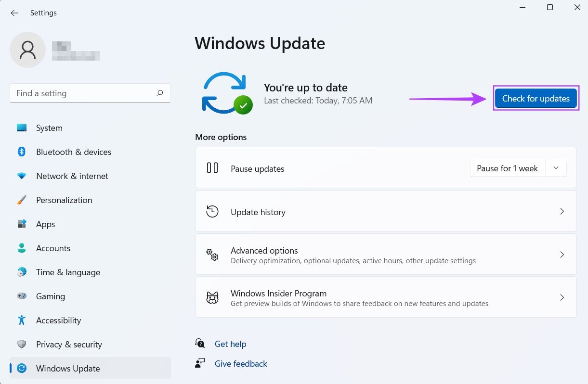This screenshot has width=588, height=384.
Task: Open the Update history row
Action: (x=386, y=211)
